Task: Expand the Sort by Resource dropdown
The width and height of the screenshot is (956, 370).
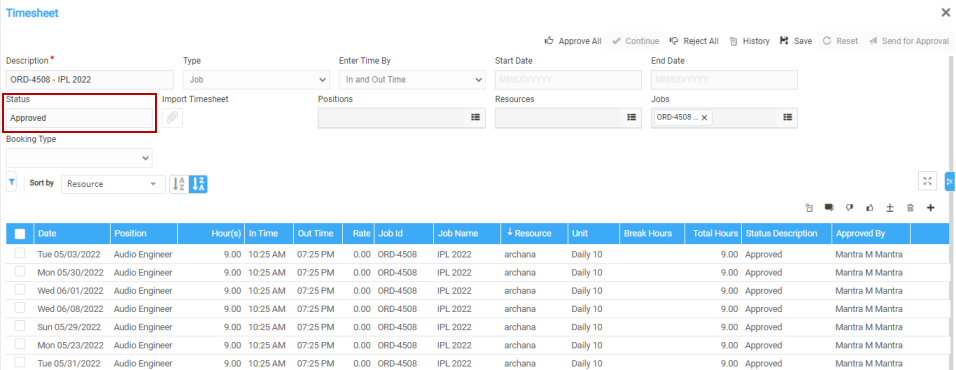Action: (x=113, y=184)
